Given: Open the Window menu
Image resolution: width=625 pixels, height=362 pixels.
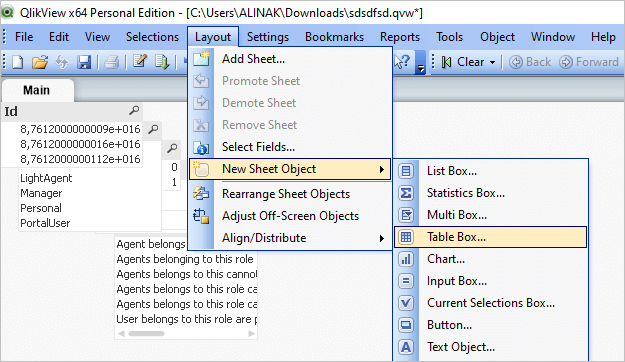Looking at the screenshot, I should [553, 37].
